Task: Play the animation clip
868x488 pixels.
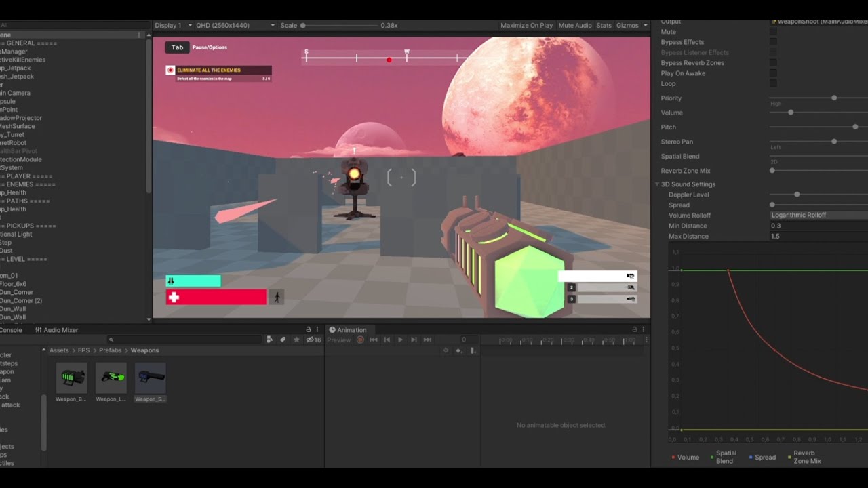Action: [x=400, y=340]
